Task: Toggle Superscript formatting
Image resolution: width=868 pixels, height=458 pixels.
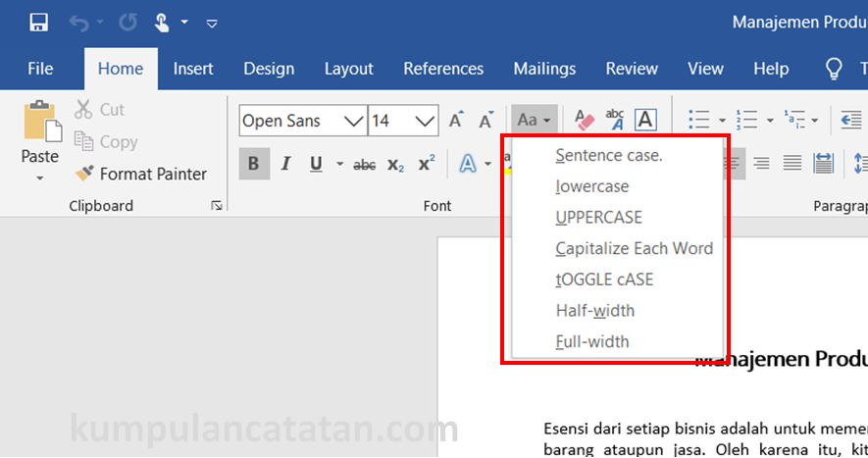Action: pos(427,164)
